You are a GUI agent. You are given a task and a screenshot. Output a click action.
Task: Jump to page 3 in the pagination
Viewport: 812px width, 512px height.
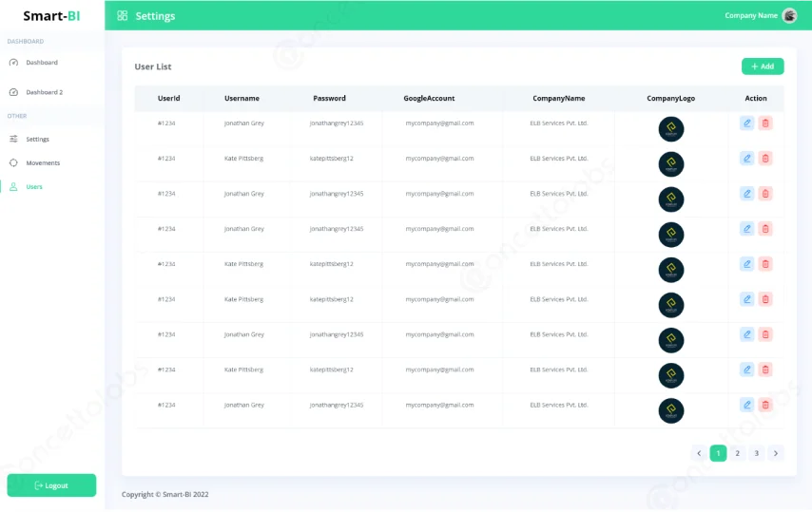coord(757,453)
